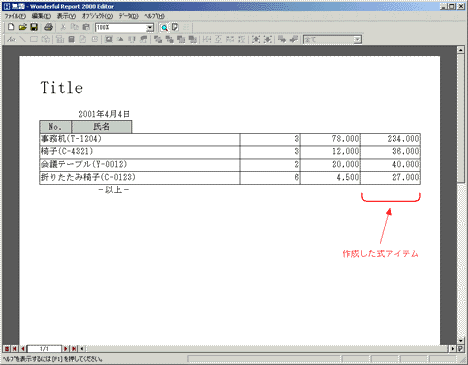This screenshot has width=468, height=365.
Task: Open the オブジェクト(O) menu
Action: [x=97, y=16]
